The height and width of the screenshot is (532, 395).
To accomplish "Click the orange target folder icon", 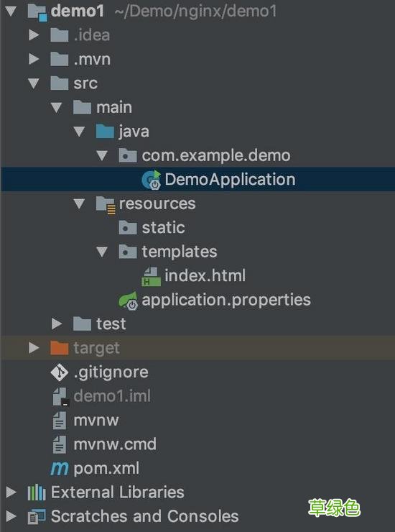I will tap(60, 348).
